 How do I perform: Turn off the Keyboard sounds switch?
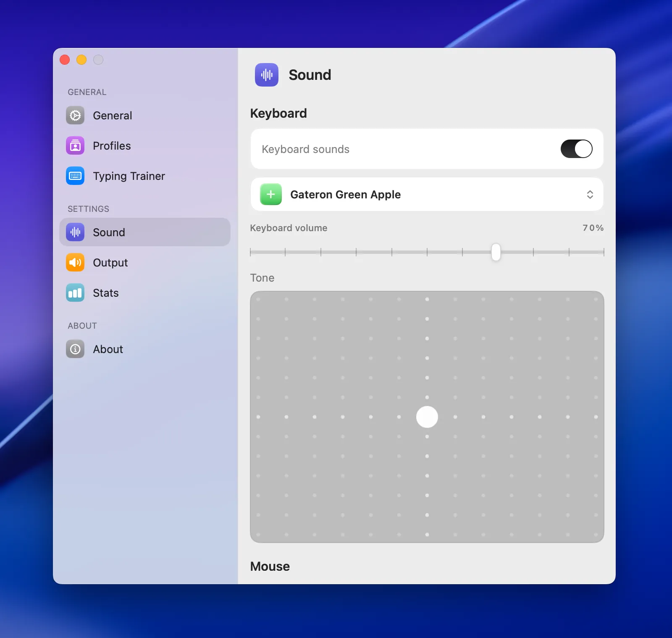576,149
